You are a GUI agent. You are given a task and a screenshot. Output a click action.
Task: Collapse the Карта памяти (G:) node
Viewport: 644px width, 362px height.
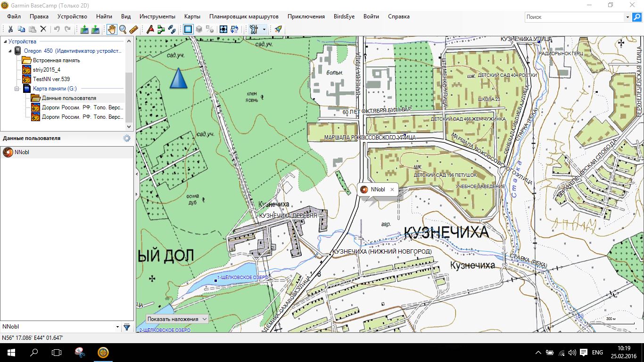(17, 89)
